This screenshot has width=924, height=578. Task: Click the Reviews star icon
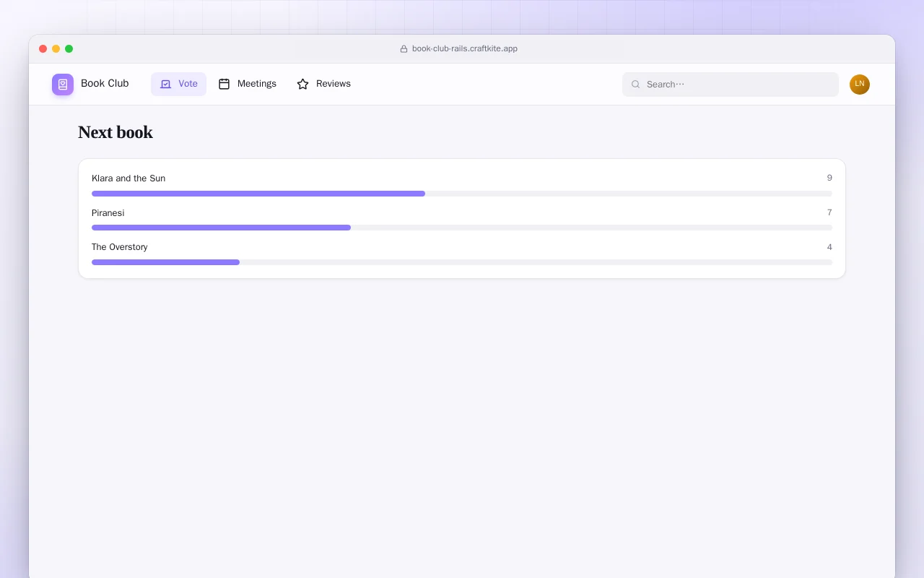(302, 84)
